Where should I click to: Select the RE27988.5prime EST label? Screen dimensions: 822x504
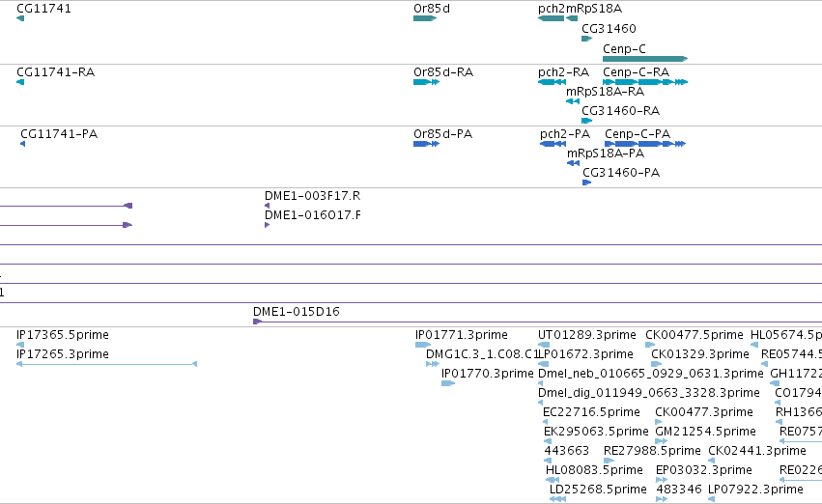[x=652, y=451]
